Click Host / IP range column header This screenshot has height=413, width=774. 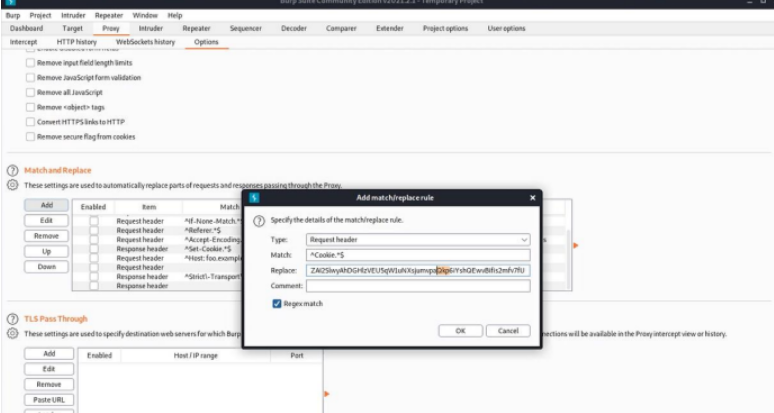coord(195,356)
